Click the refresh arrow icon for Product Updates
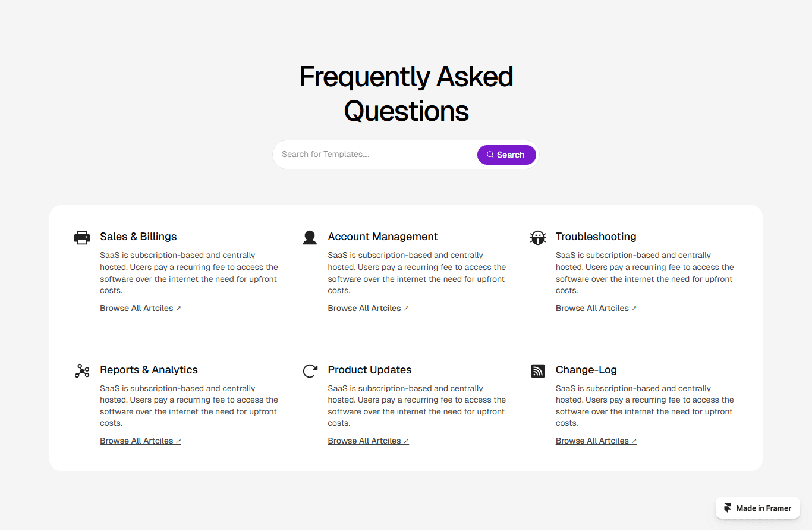812x531 pixels. (x=310, y=371)
